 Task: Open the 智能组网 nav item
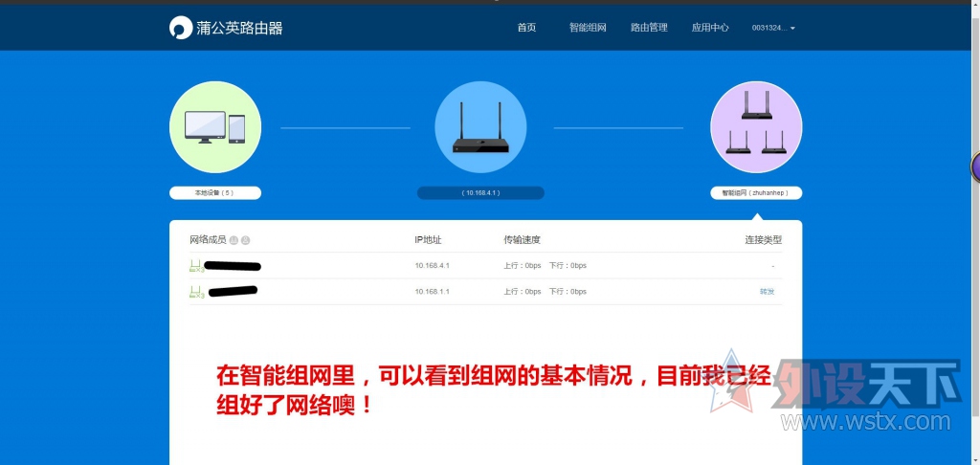click(x=588, y=28)
